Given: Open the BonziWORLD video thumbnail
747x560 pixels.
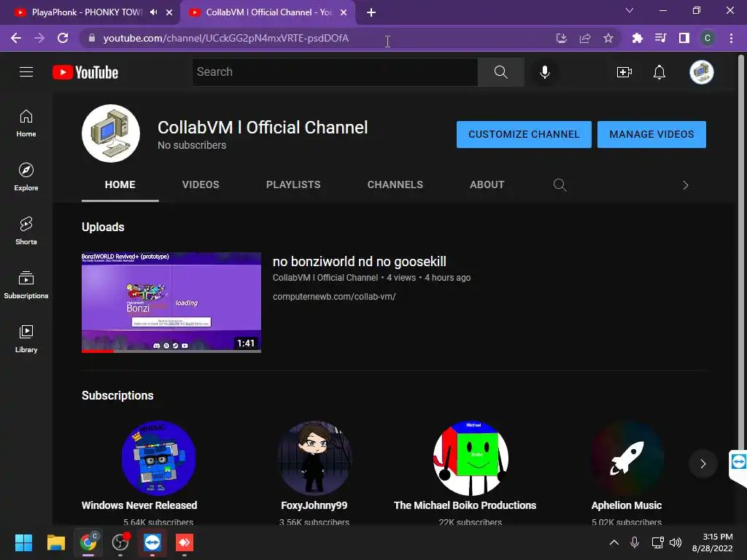Looking at the screenshot, I should pos(171,303).
